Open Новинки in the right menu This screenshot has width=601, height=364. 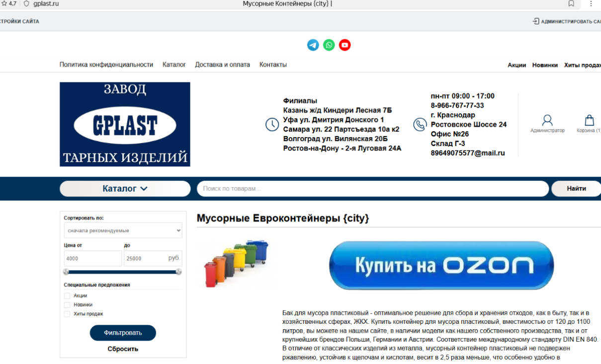click(545, 65)
